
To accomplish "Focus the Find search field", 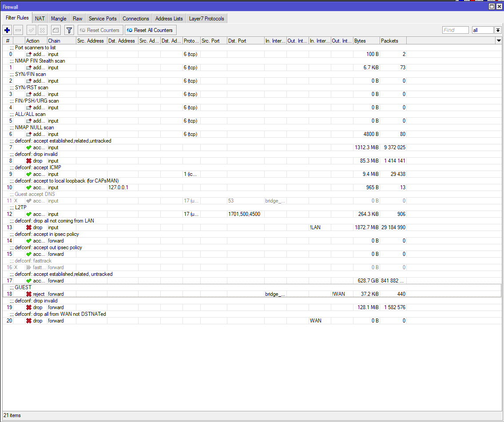I will point(456,30).
